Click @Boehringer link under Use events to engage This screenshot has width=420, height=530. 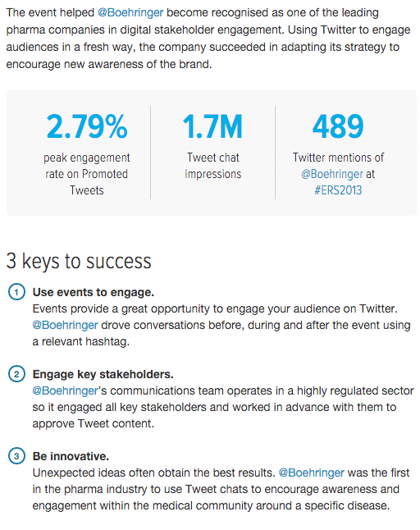tap(65, 325)
